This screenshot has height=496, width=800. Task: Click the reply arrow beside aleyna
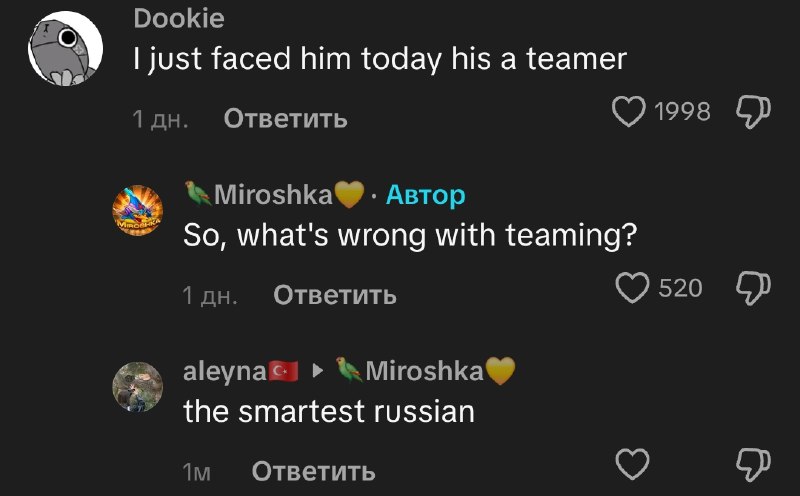point(318,372)
